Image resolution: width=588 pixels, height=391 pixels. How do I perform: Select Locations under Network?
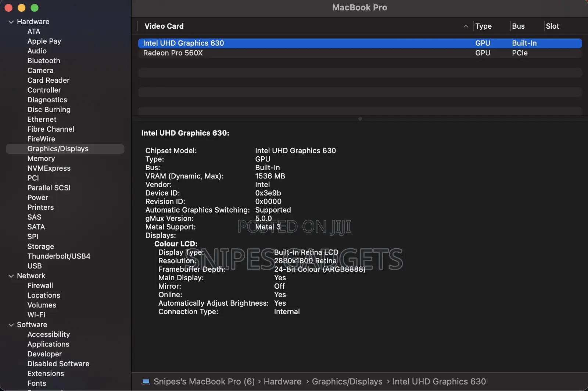coord(44,295)
